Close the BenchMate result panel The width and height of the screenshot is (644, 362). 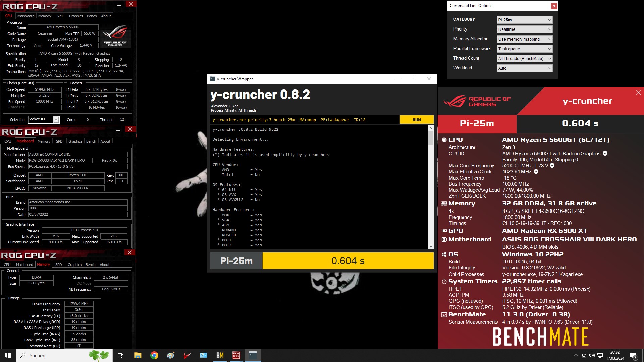click(638, 93)
